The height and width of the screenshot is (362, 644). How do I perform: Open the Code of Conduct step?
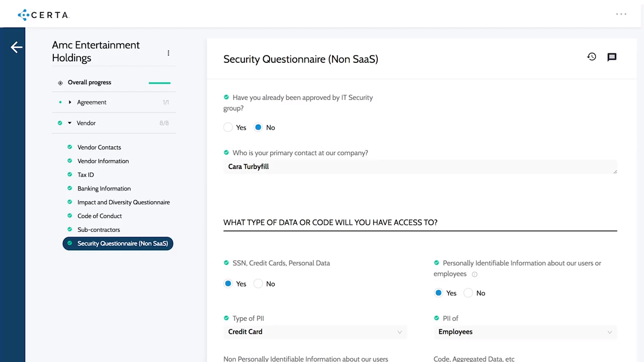point(100,216)
